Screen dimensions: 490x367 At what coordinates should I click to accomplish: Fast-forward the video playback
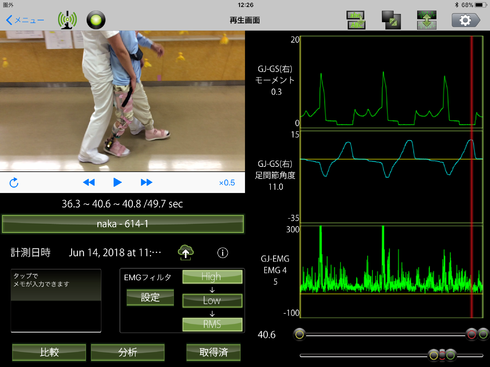coord(146,182)
